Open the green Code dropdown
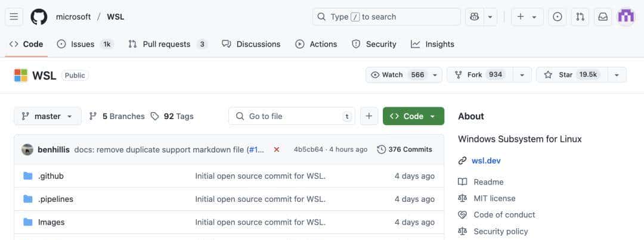This screenshot has width=644, height=240. coord(413,116)
